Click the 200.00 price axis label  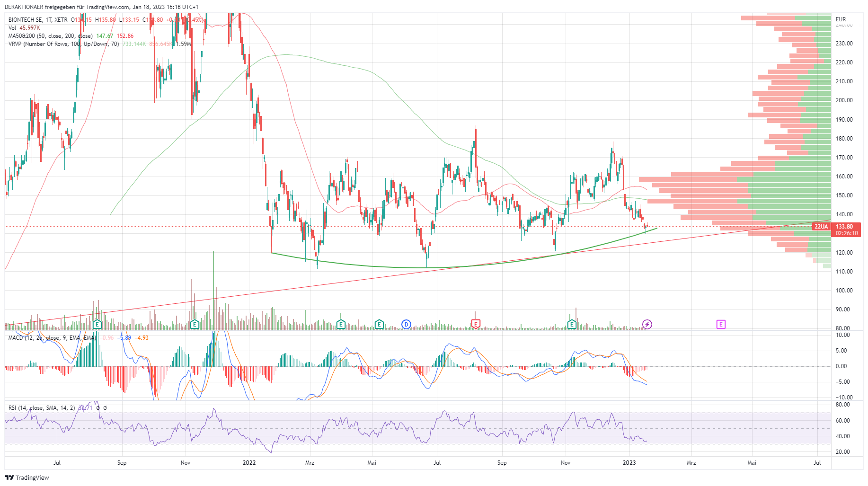[x=844, y=100]
